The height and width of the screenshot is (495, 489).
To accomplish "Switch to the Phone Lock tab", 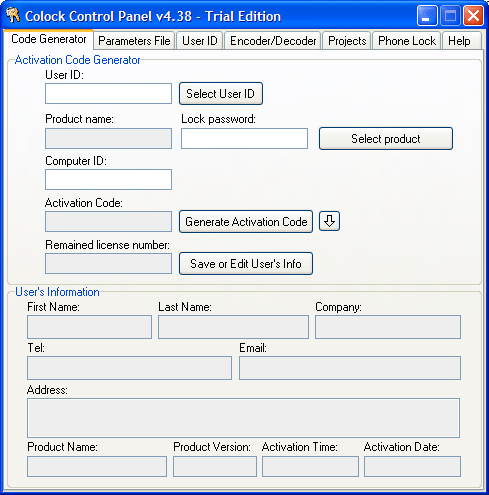I will pyautogui.click(x=407, y=41).
